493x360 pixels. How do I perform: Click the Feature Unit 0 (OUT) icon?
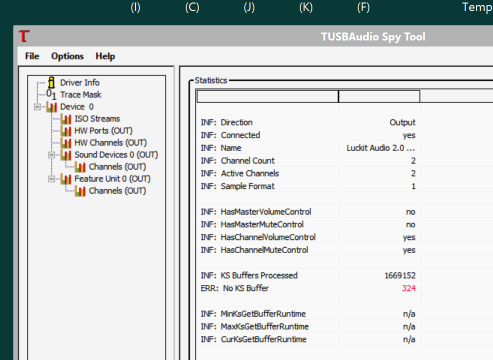pyautogui.click(x=66, y=179)
